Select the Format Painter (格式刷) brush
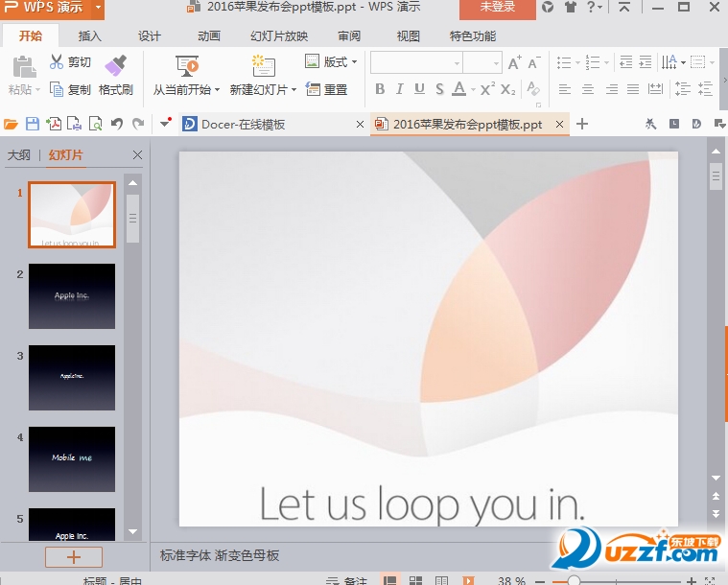 click(x=116, y=65)
